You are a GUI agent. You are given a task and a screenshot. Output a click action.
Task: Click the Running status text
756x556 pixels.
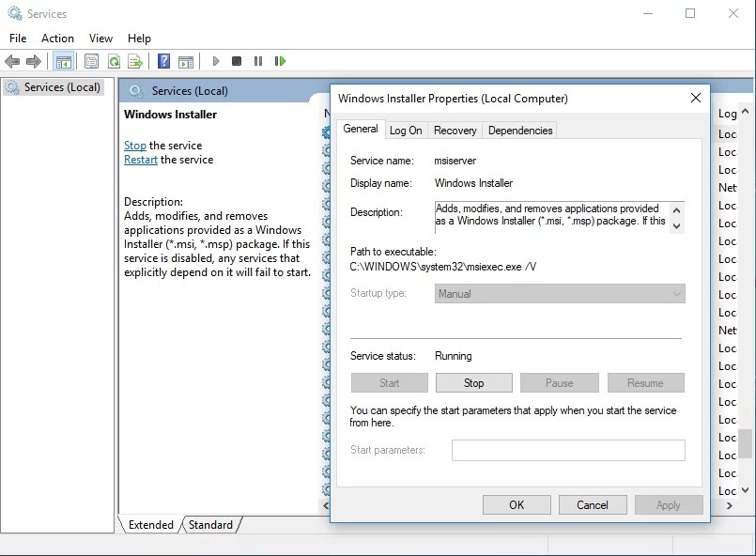454,356
